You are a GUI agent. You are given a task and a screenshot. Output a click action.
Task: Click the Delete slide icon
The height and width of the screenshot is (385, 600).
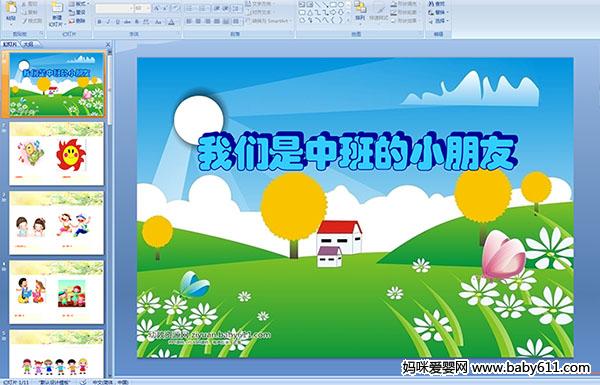tap(78, 21)
